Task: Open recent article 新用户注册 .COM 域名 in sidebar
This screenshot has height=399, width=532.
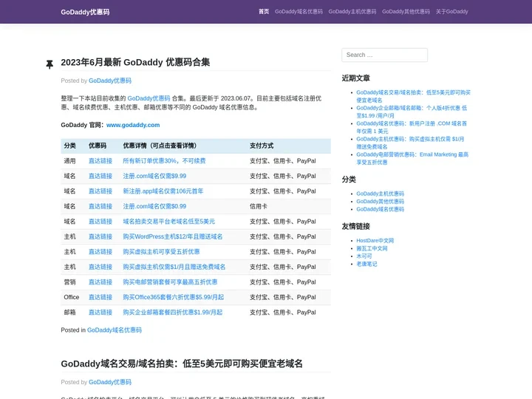Action: [x=412, y=127]
